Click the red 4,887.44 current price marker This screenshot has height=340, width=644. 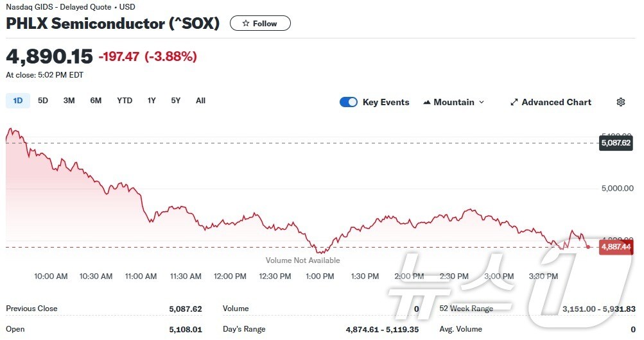[615, 246]
